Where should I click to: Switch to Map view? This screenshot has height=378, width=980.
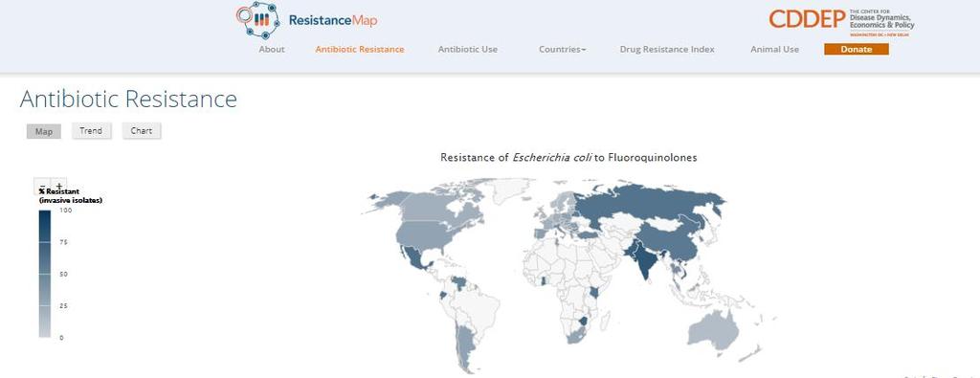coord(44,131)
